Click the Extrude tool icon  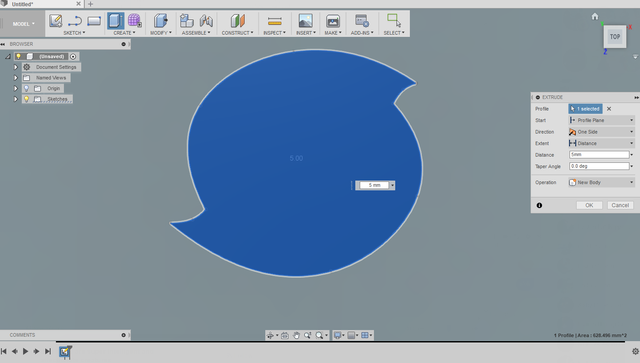(116, 20)
